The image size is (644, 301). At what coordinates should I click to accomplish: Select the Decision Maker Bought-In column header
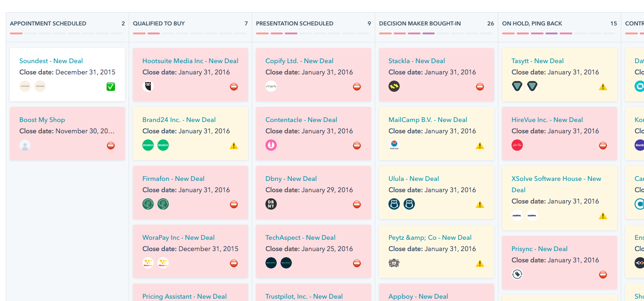coord(420,24)
